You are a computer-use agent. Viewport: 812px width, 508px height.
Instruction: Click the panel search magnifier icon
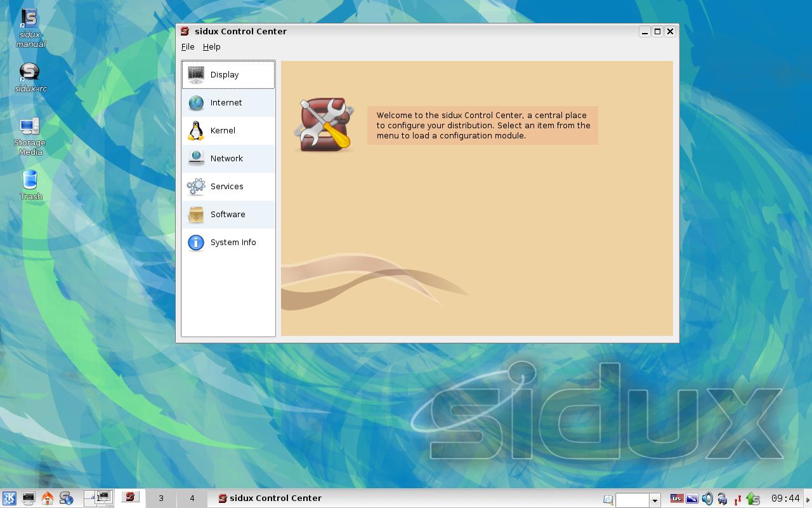pos(608,500)
